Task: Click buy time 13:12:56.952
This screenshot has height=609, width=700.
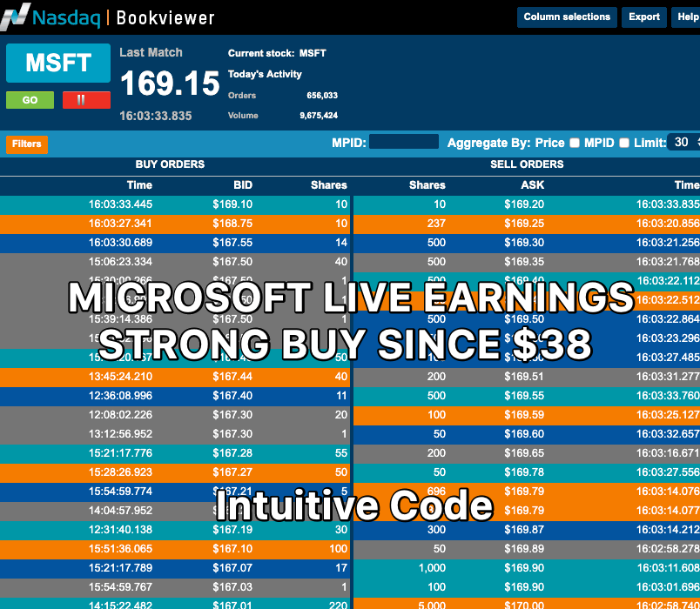Action: coord(120,434)
